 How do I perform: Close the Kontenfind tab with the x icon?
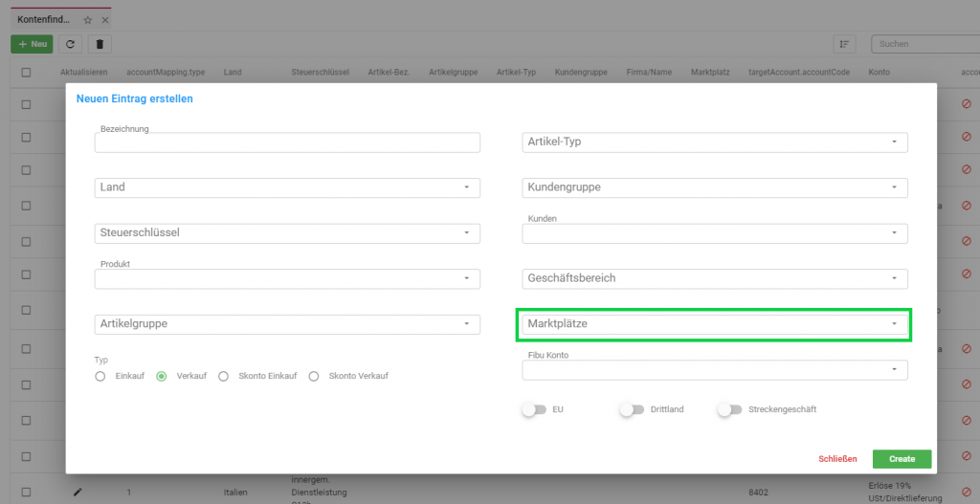click(105, 20)
